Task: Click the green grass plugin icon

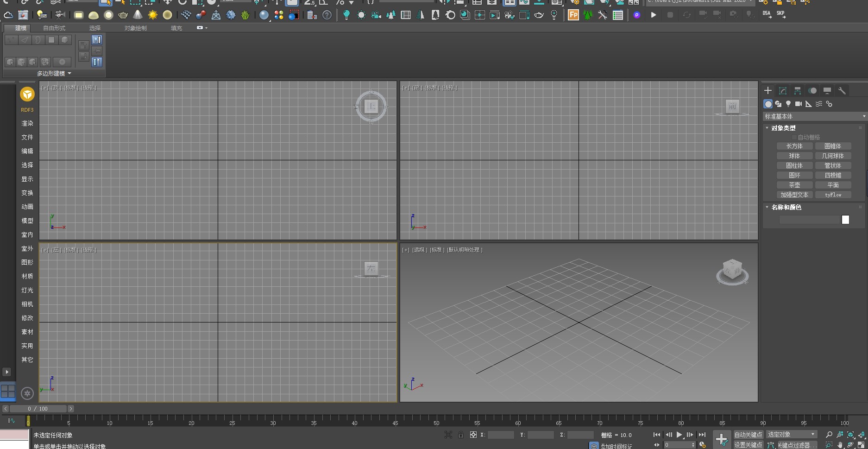Action: click(245, 15)
